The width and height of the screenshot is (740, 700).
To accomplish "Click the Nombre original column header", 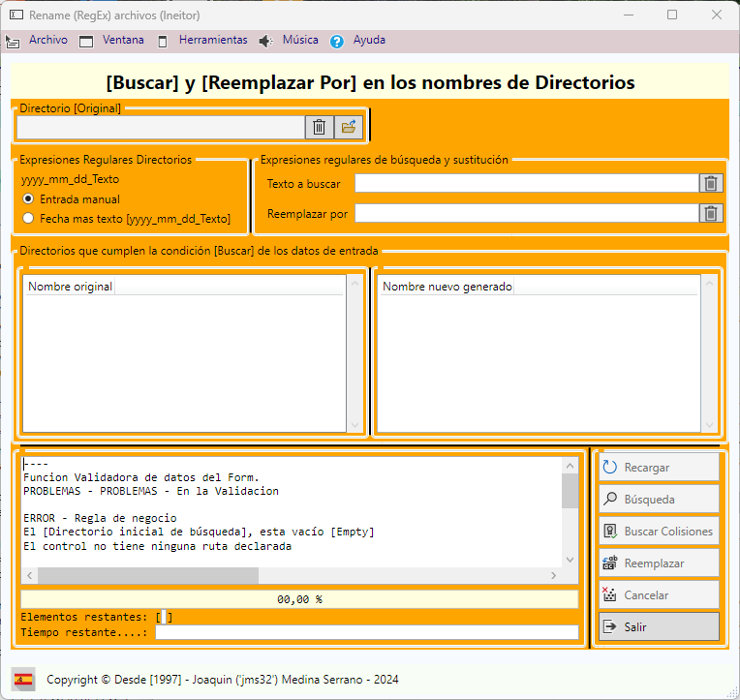I will [x=71, y=287].
